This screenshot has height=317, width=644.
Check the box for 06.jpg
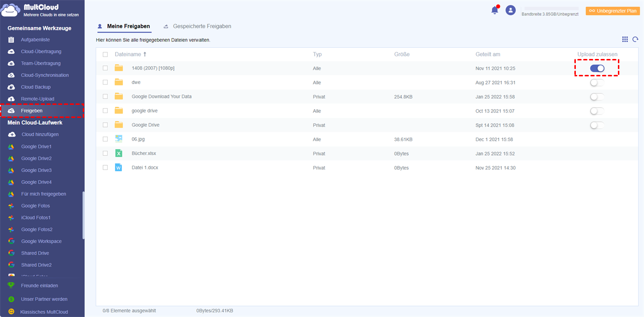(105, 139)
